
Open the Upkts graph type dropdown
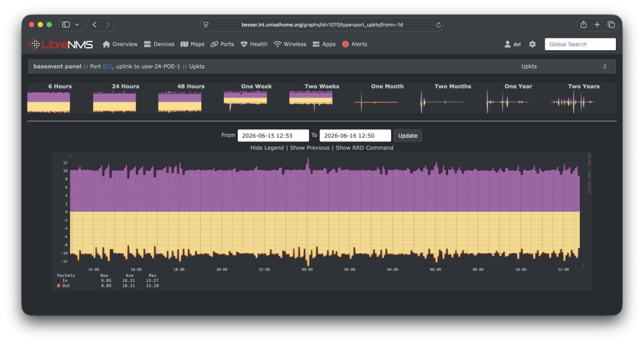[563, 67]
